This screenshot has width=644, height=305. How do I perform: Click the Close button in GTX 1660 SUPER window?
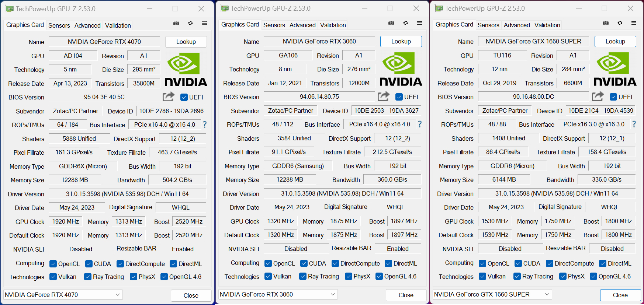point(620,295)
